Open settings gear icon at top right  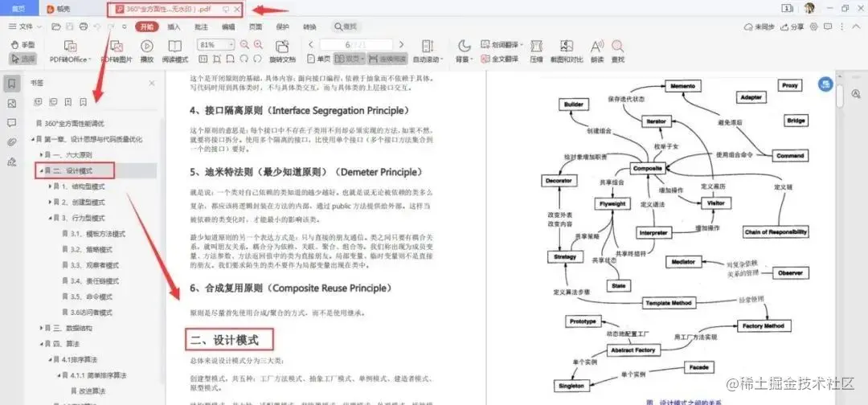(813, 27)
